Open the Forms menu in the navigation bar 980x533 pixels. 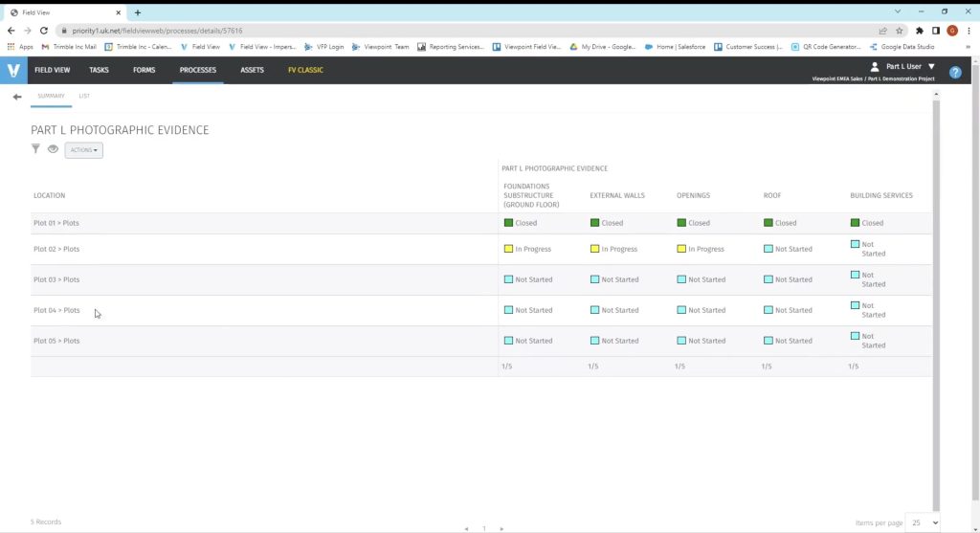(x=144, y=70)
